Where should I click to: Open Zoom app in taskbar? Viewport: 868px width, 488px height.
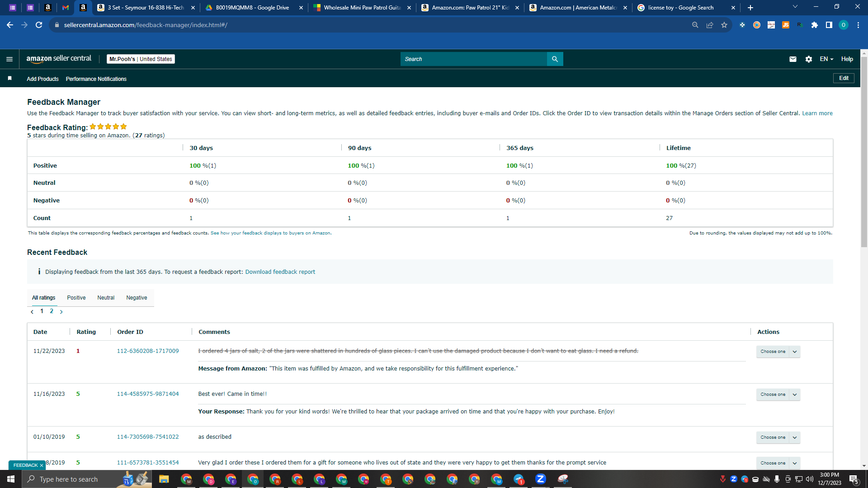(x=541, y=479)
